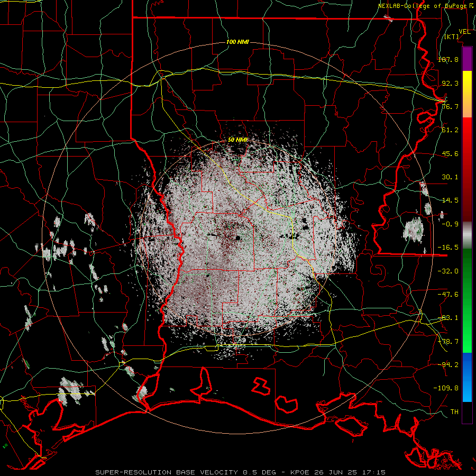The height and width of the screenshot is (476, 476).
Task: Click the -94.2 velocity scale value
Action: click(448, 364)
